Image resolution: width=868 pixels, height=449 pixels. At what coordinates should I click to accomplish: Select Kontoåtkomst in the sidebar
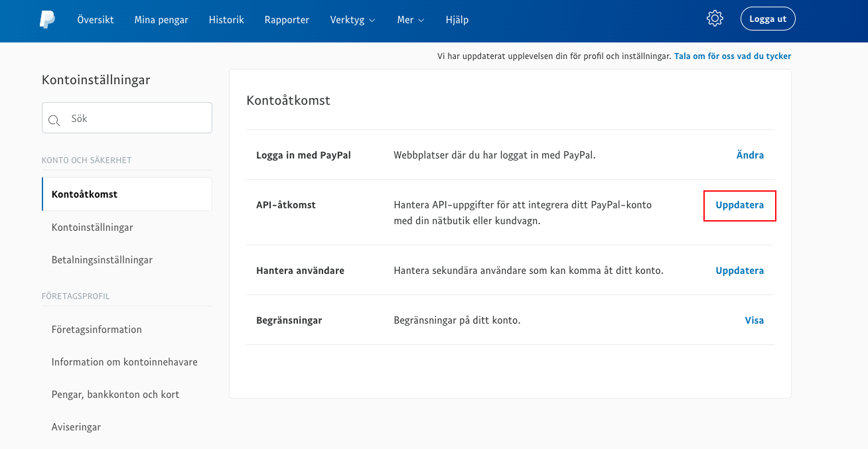127,194
